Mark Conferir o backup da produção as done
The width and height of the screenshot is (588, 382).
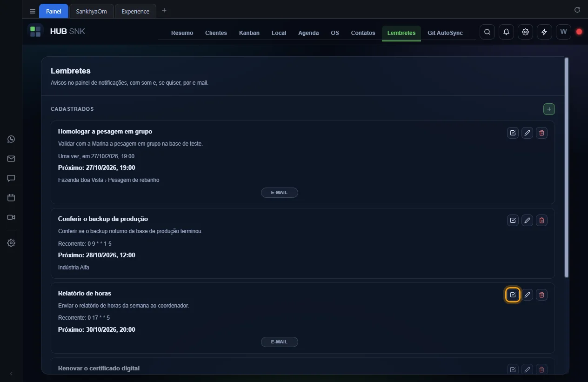coord(513,221)
